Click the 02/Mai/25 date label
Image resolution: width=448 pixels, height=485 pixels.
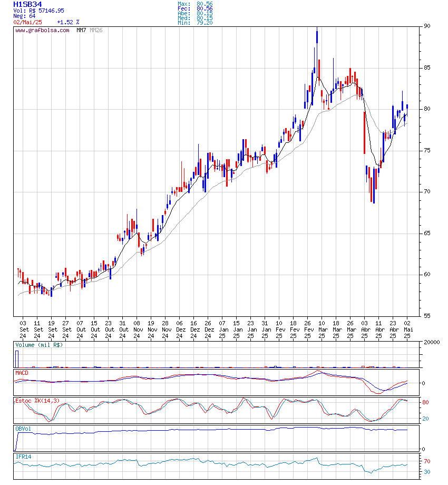[27, 22]
